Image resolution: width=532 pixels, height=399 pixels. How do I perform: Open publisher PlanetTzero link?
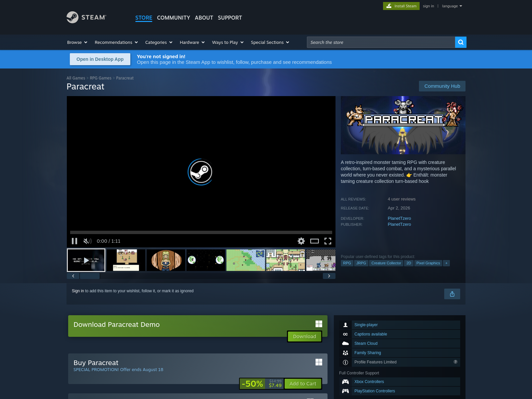(399, 224)
